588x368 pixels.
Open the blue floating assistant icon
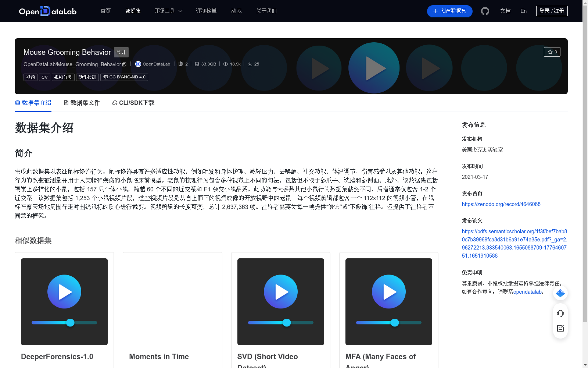[560, 293]
